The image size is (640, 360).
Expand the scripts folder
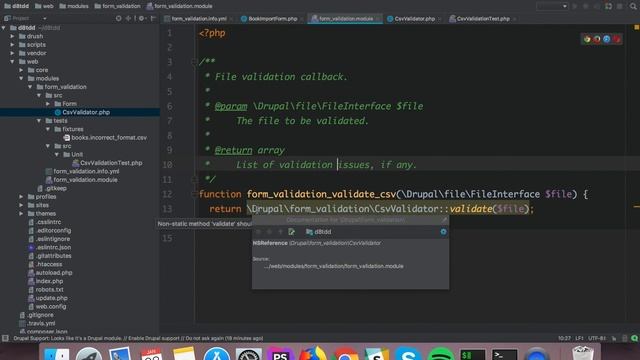pos(13,45)
